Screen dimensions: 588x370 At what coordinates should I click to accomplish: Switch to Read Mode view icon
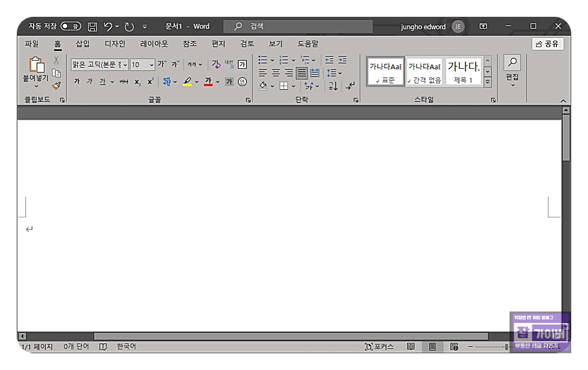(410, 346)
